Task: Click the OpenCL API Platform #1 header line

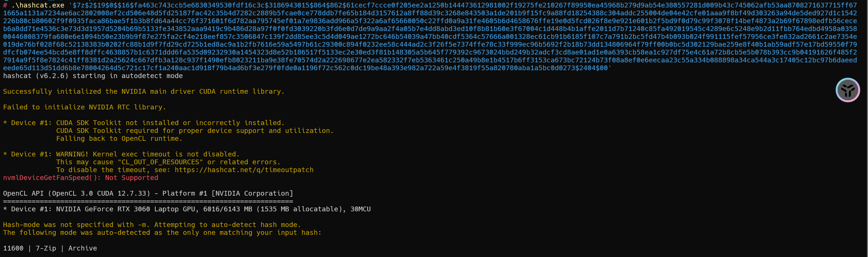Action: (148, 193)
